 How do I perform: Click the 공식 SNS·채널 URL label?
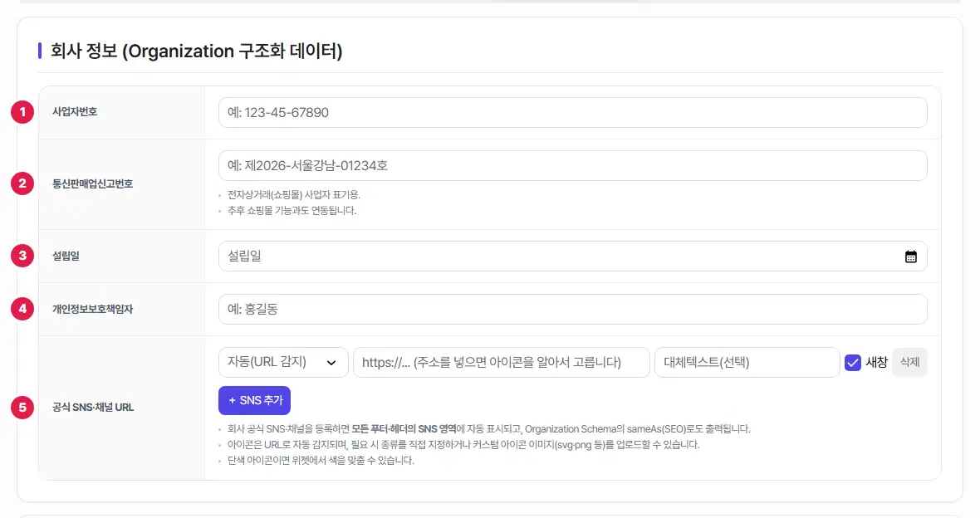tap(93, 408)
